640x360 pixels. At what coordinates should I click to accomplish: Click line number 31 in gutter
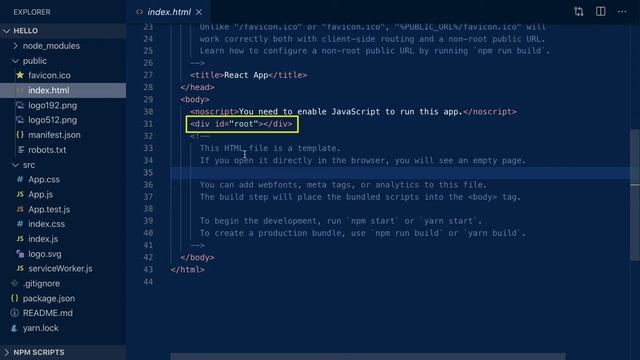pyautogui.click(x=148, y=124)
